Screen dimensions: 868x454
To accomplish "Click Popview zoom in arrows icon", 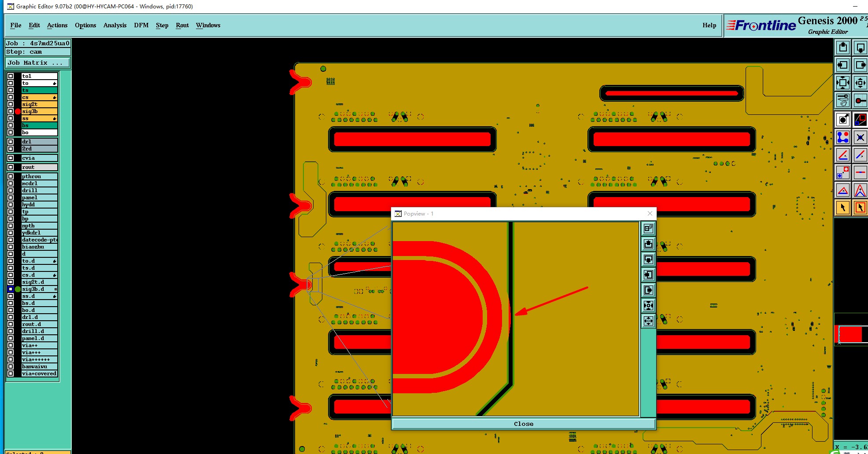I will (648, 306).
